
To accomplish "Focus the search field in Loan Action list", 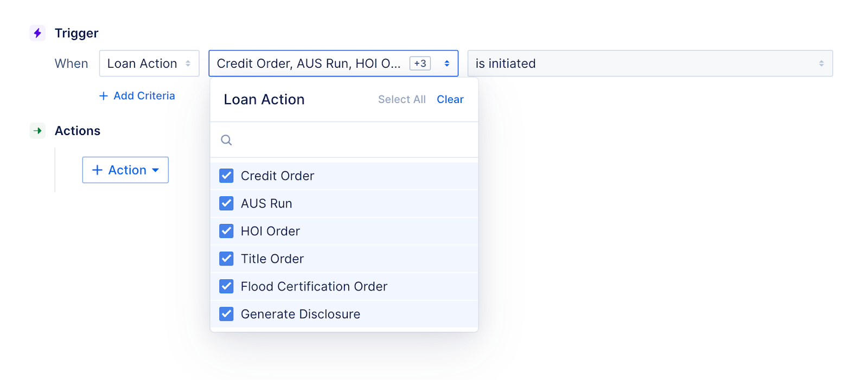I will coord(344,140).
